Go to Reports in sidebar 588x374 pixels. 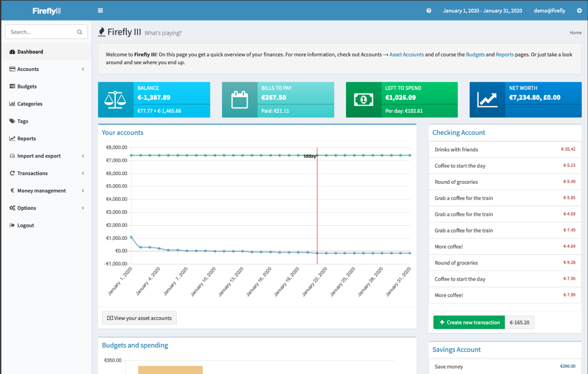(26, 139)
